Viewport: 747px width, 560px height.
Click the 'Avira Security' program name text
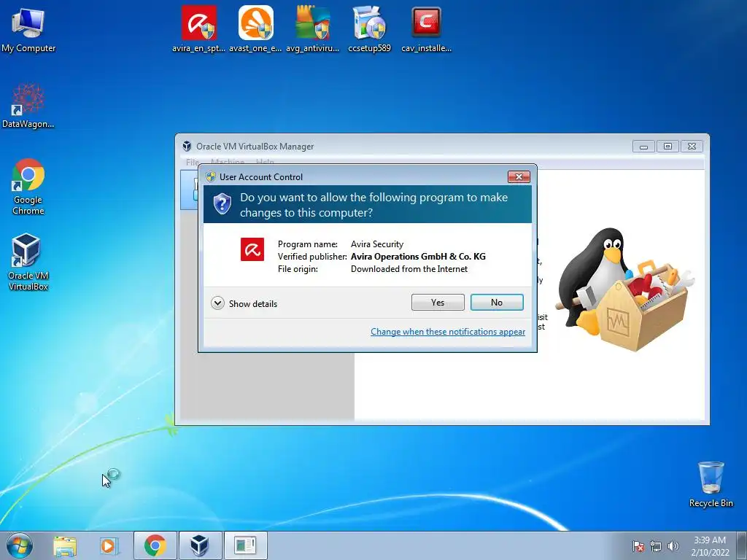(377, 244)
